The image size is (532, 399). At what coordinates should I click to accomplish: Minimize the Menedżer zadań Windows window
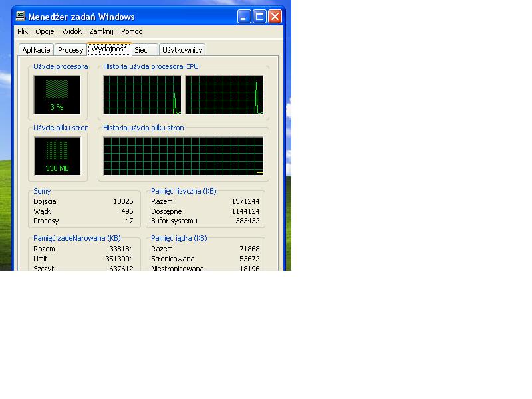click(x=244, y=16)
